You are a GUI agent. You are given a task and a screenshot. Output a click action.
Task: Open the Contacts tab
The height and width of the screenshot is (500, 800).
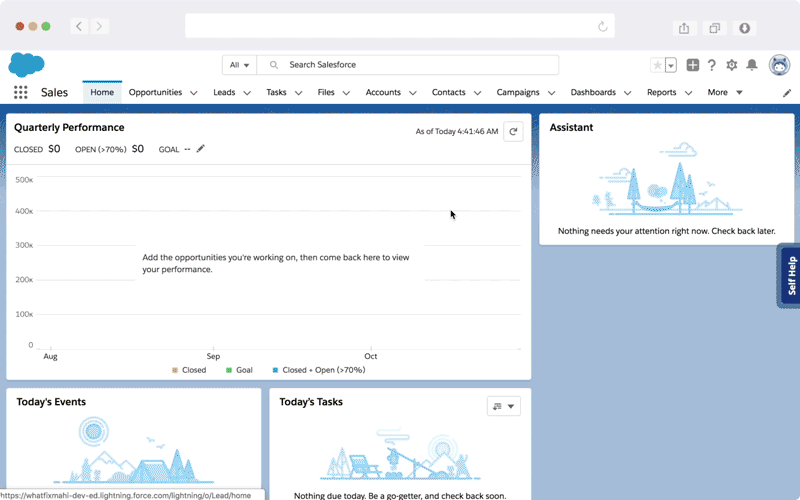click(448, 92)
